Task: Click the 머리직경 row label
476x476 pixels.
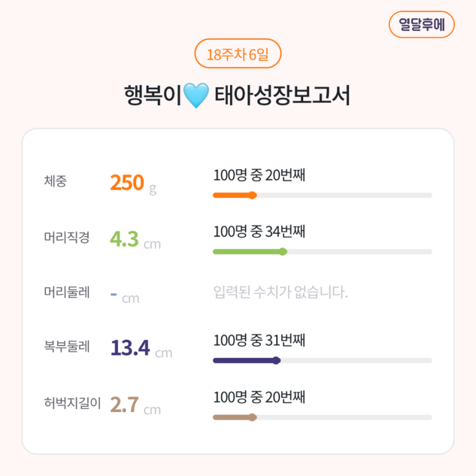Action: pos(67,238)
